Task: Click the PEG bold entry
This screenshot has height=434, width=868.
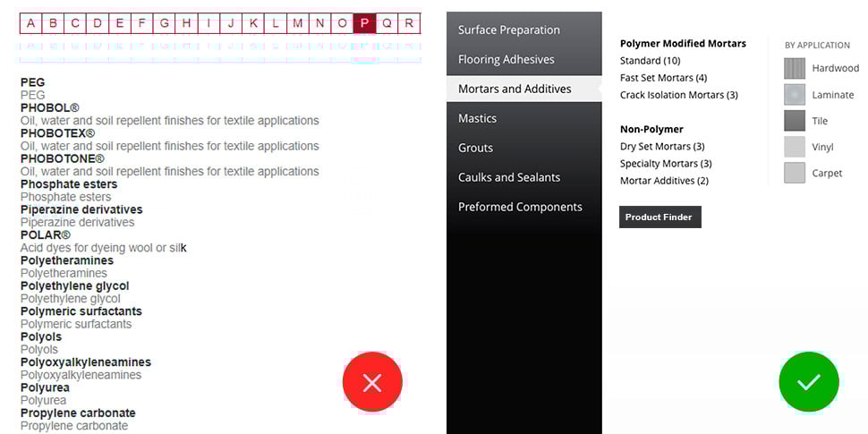Action: 32,82
